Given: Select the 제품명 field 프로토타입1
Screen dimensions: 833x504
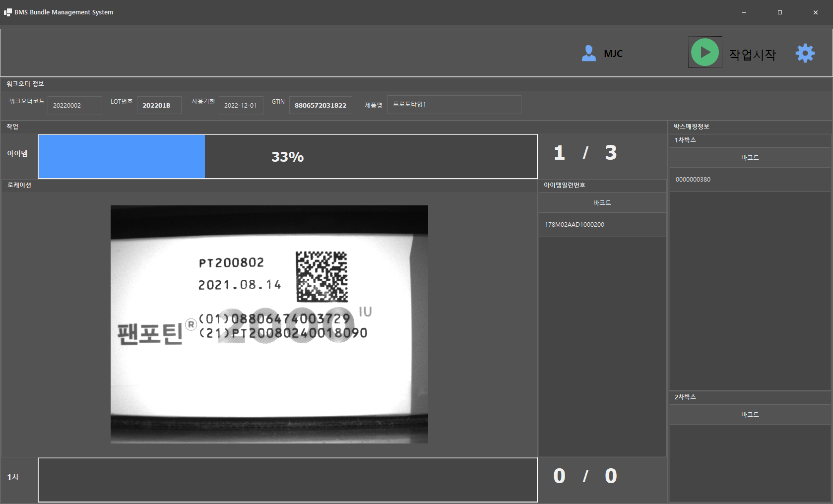Looking at the screenshot, I should [454, 105].
